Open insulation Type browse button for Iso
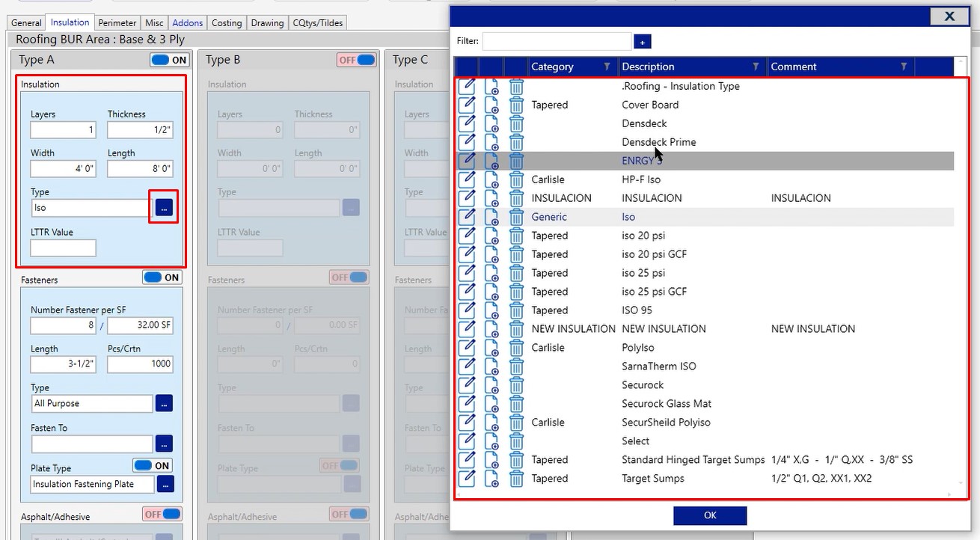The height and width of the screenshot is (540, 980). point(165,207)
